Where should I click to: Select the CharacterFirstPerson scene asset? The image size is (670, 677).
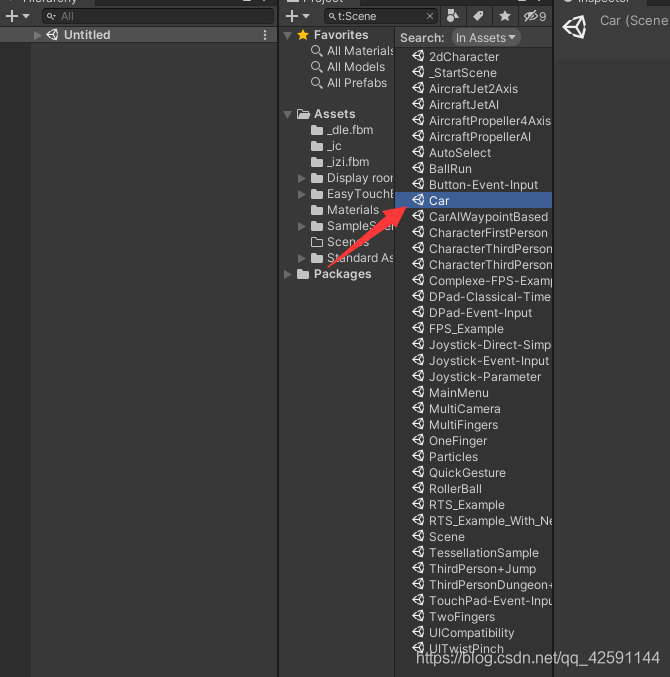[473, 232]
